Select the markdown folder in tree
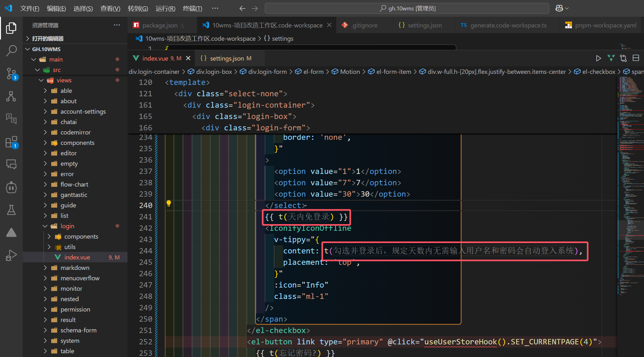Screen dimensions: 644x357 [x=75, y=268]
